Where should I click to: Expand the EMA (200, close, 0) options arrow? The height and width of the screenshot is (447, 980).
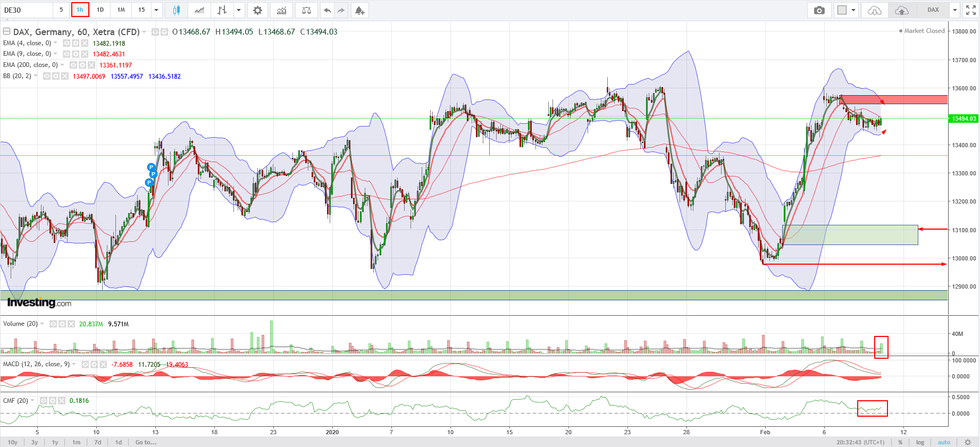(62, 65)
